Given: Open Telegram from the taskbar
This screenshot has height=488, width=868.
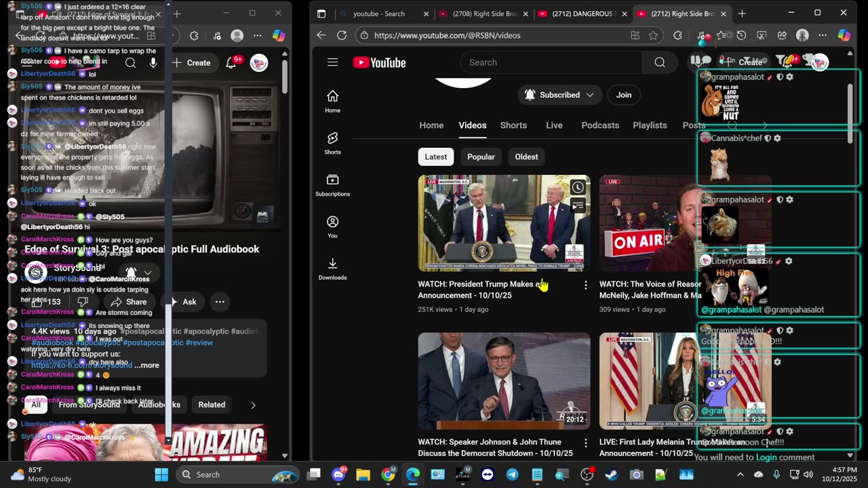Looking at the screenshot, I should [x=512, y=474].
